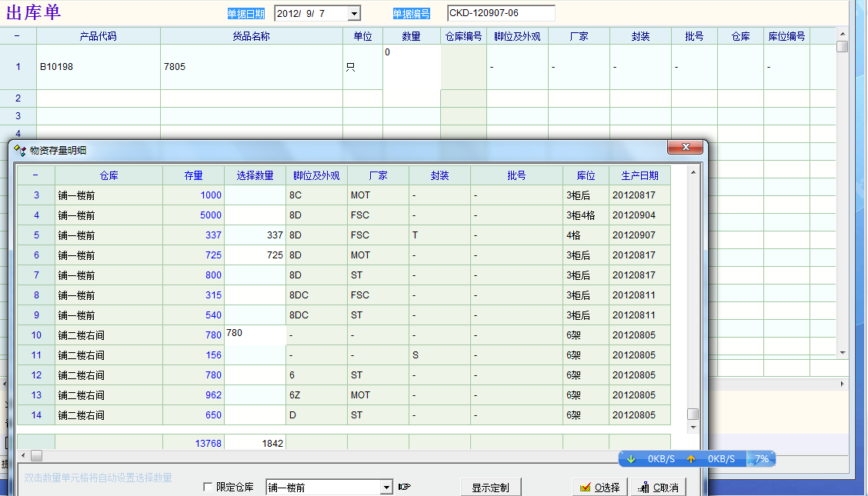Confirm with the O选择 button

click(599, 487)
